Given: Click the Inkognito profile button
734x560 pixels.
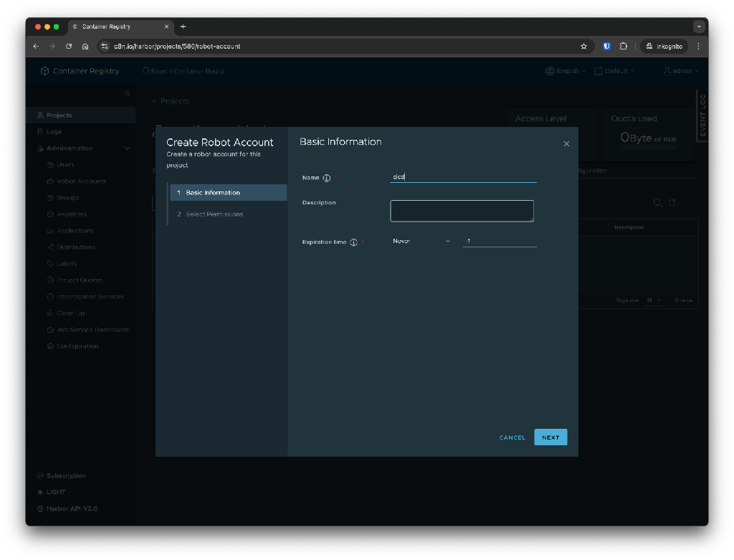Looking at the screenshot, I should (664, 47).
